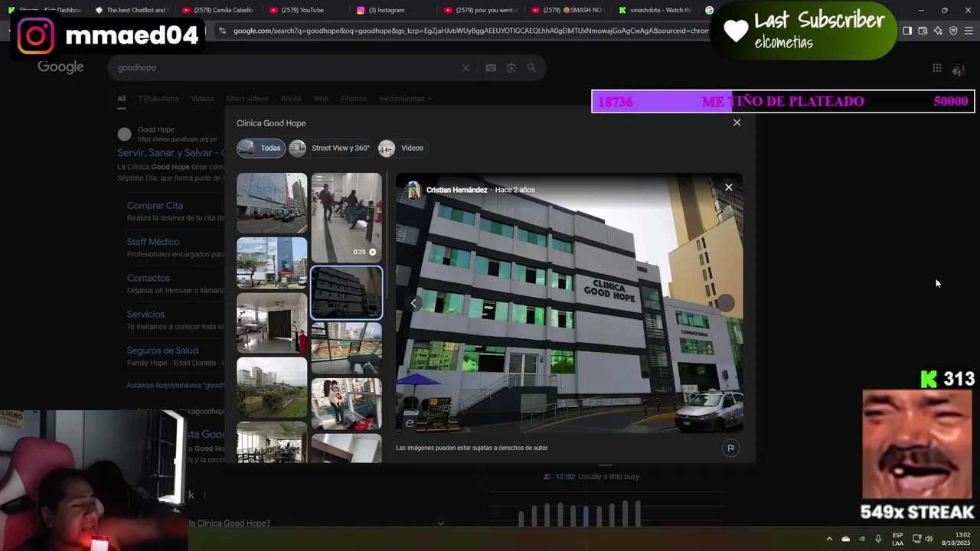The width and height of the screenshot is (980, 551).
Task: Open the Google account avatar menu
Action: point(958,69)
